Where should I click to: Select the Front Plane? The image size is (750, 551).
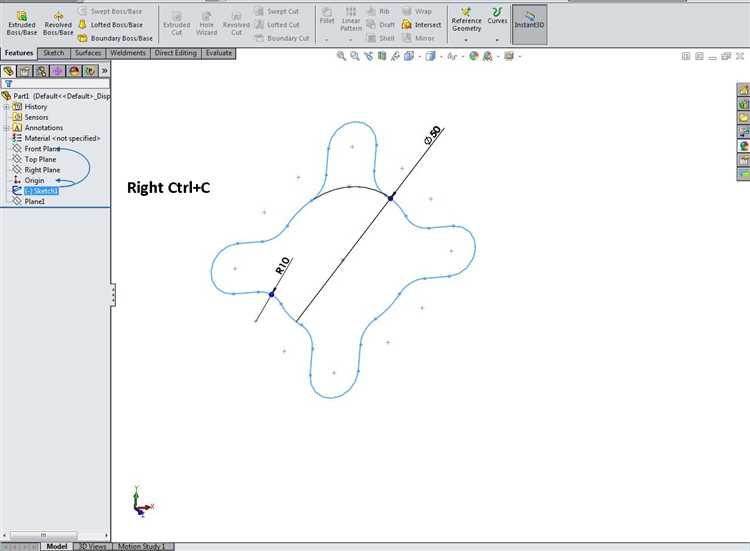point(36,149)
